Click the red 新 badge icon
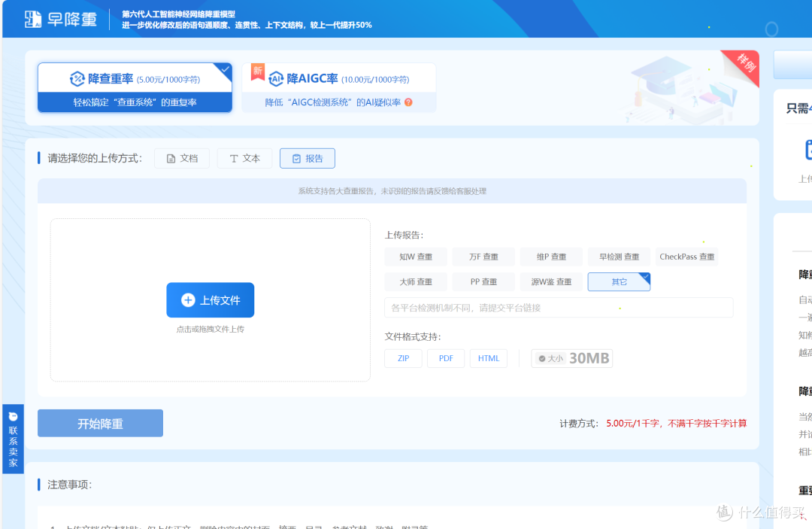This screenshot has width=812, height=529. click(257, 72)
